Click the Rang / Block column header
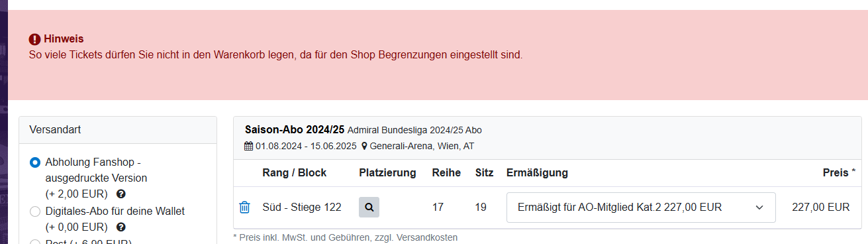The height and width of the screenshot is (244, 868). 294,173
